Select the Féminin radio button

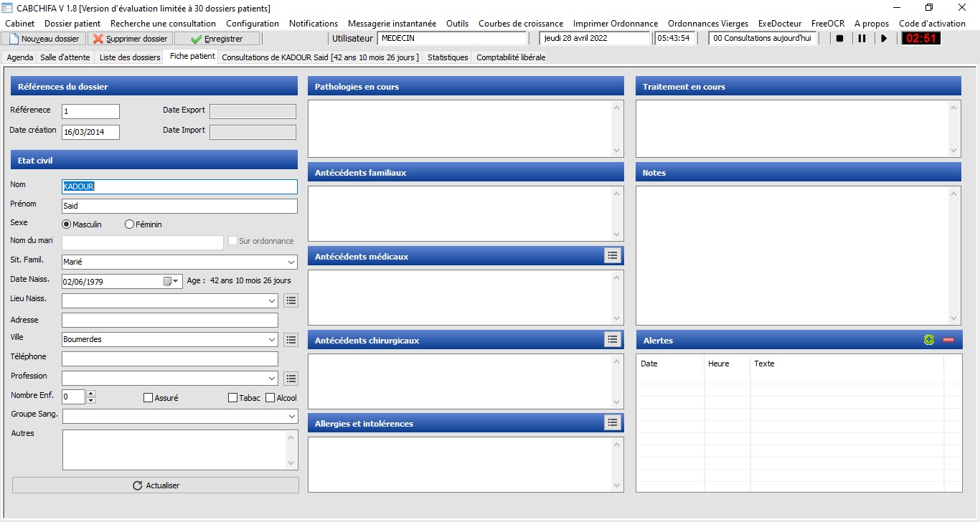(x=130, y=224)
